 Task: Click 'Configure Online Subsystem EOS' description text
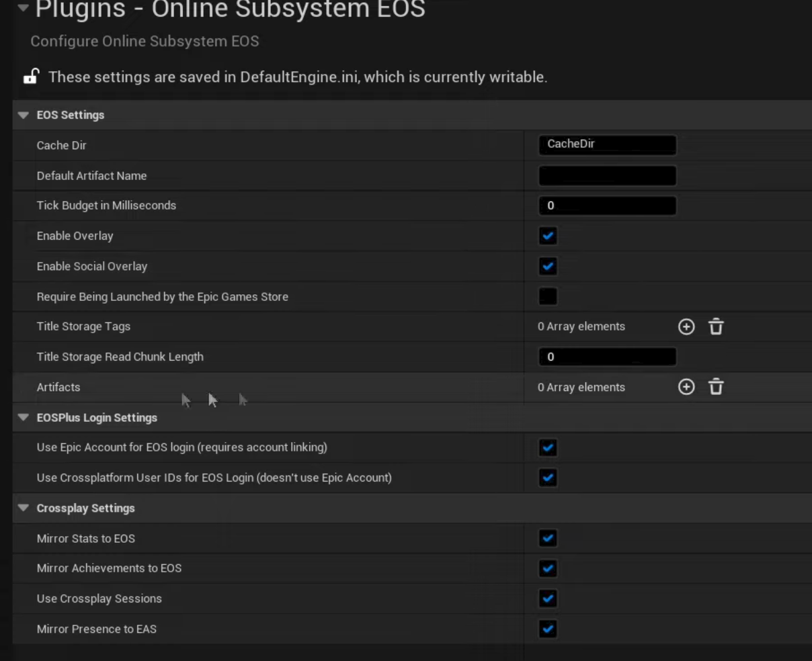point(145,41)
